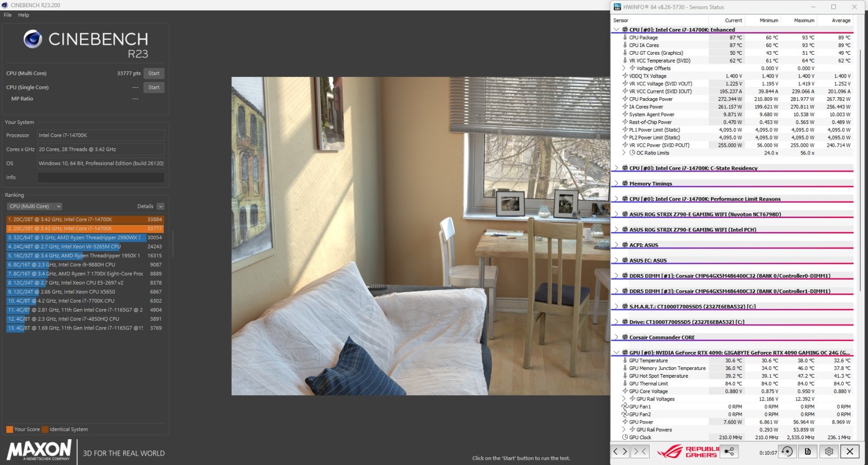Click the collapse columns arrows in HWiNFO

[640, 452]
